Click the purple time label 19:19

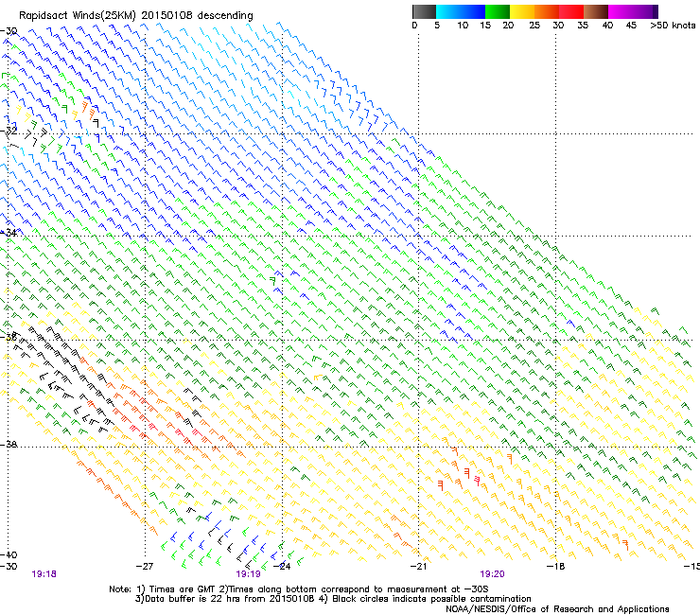[248, 574]
